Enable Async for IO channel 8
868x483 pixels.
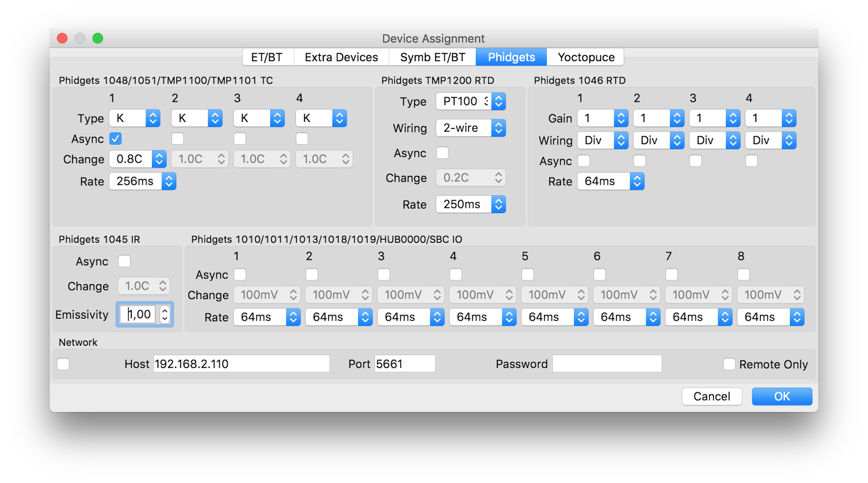click(743, 274)
